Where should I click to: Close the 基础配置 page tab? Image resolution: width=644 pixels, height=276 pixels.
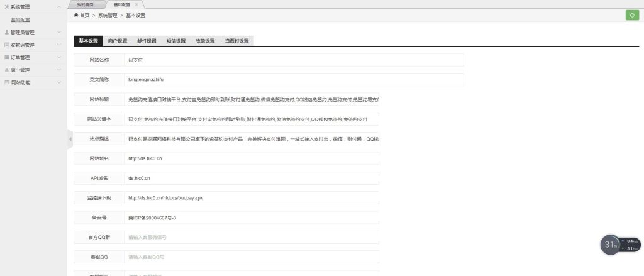pyautogui.click(x=136, y=4)
